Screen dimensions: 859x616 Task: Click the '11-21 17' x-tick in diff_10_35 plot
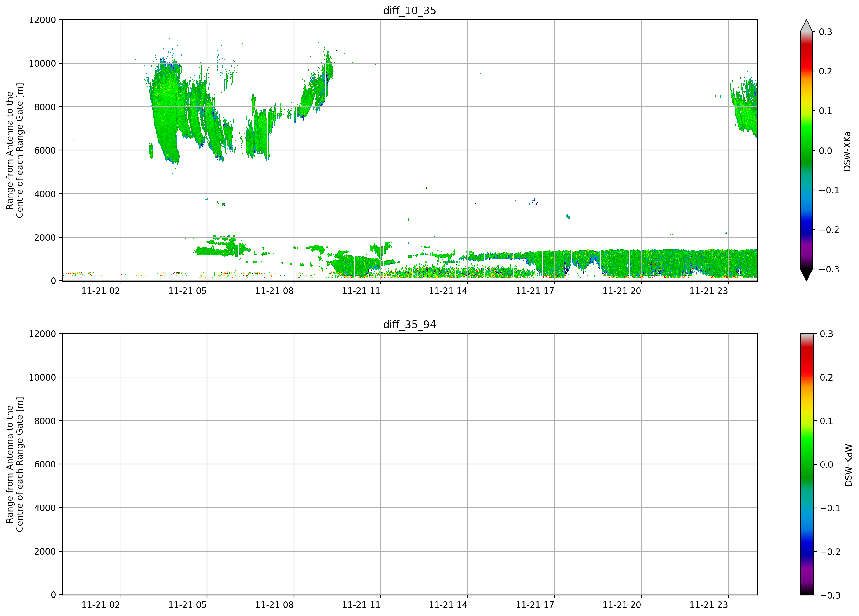(x=535, y=291)
